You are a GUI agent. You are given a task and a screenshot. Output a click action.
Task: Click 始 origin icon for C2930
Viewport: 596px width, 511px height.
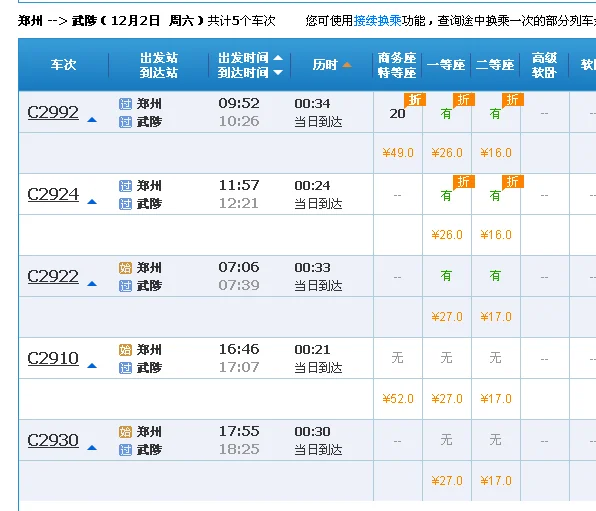pyautogui.click(x=125, y=432)
